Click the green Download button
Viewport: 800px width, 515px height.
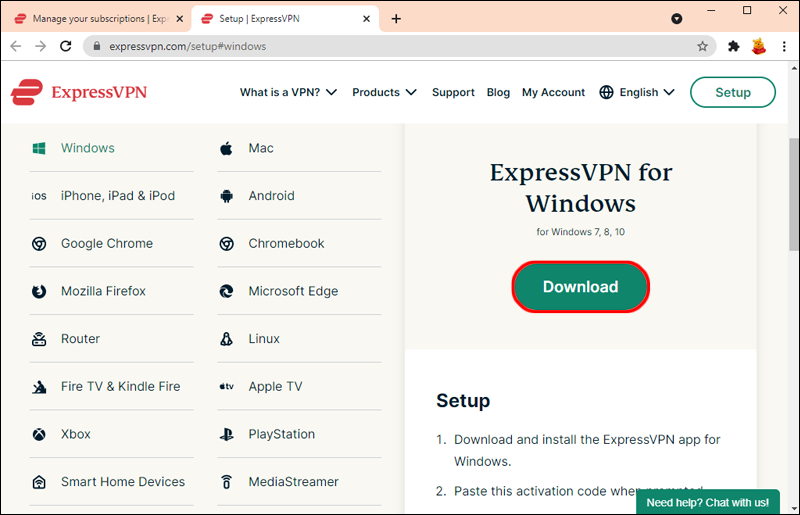point(581,287)
